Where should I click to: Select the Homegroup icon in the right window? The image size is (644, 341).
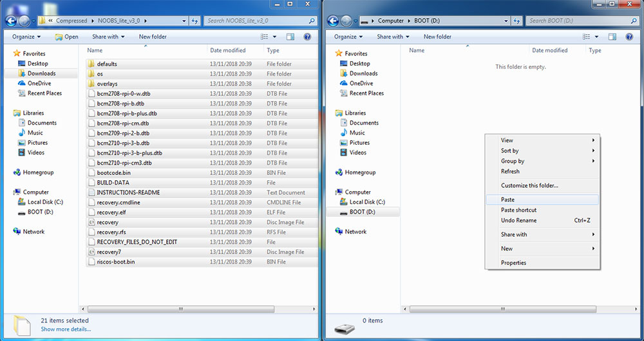(339, 172)
